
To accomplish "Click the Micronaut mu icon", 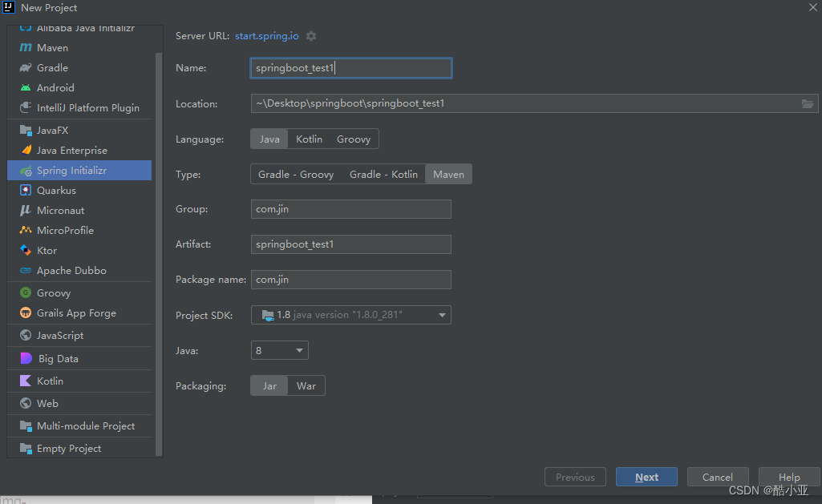I will point(25,210).
